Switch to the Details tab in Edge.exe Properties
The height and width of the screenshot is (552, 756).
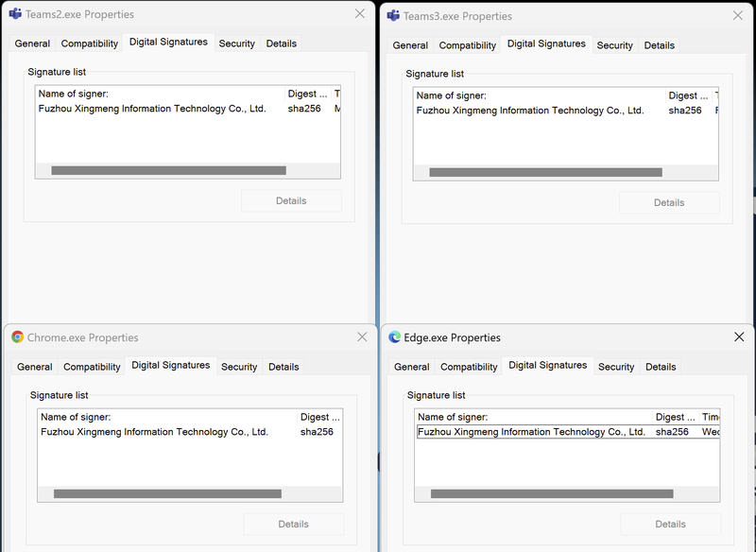coord(659,367)
